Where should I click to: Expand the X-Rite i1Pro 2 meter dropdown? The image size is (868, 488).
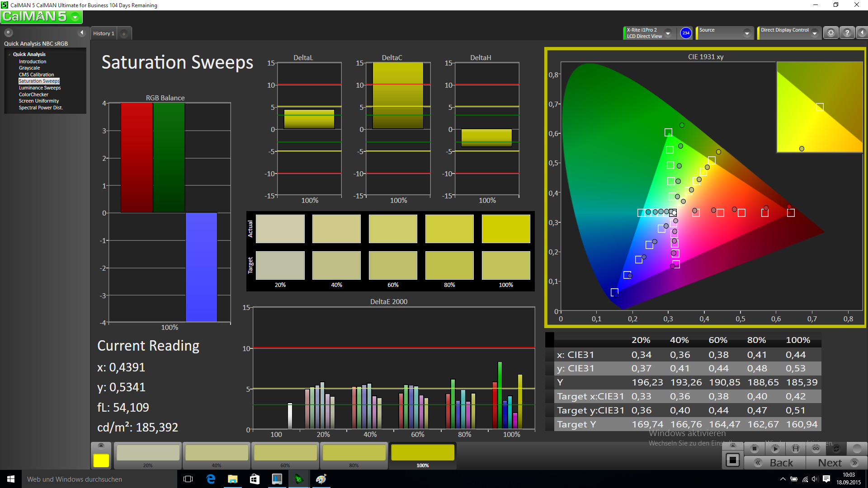[x=668, y=33]
